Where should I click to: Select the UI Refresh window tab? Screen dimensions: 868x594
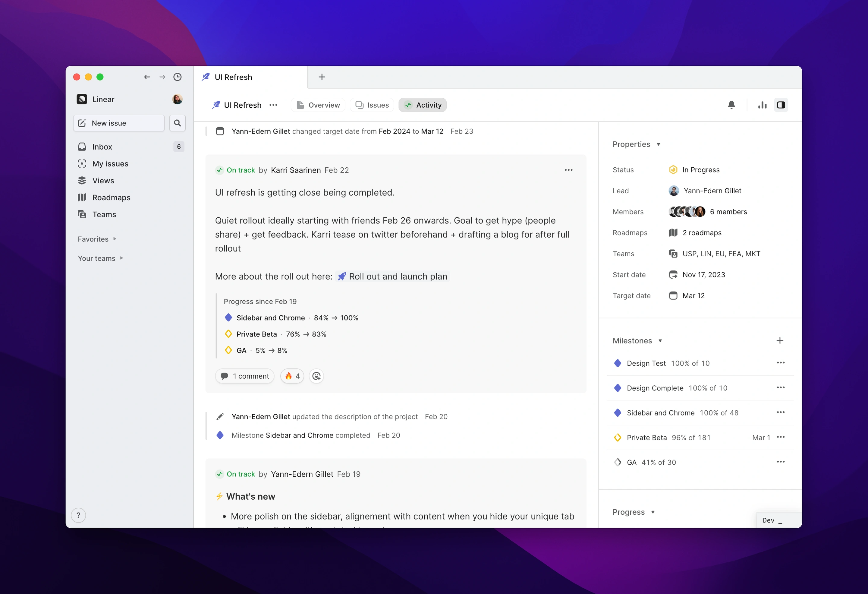point(251,77)
